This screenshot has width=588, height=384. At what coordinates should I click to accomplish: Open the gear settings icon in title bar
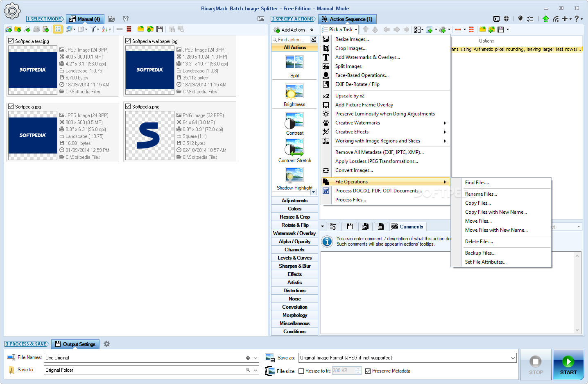point(12,11)
